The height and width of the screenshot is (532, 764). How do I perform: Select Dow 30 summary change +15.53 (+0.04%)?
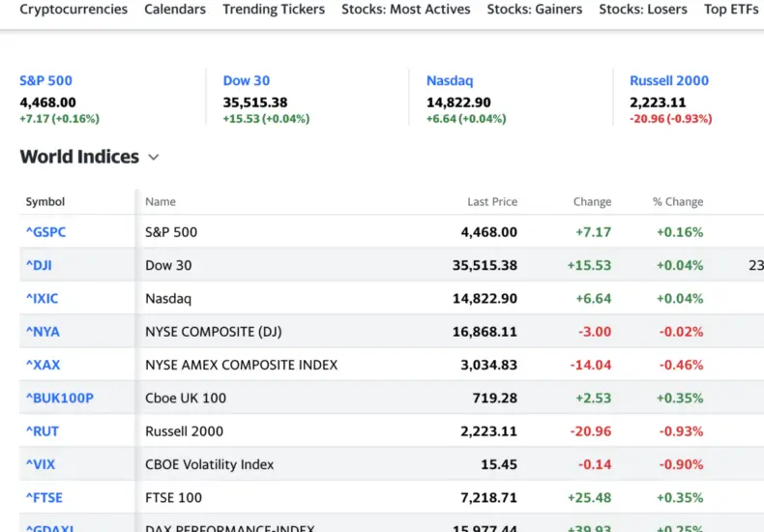coord(266,118)
